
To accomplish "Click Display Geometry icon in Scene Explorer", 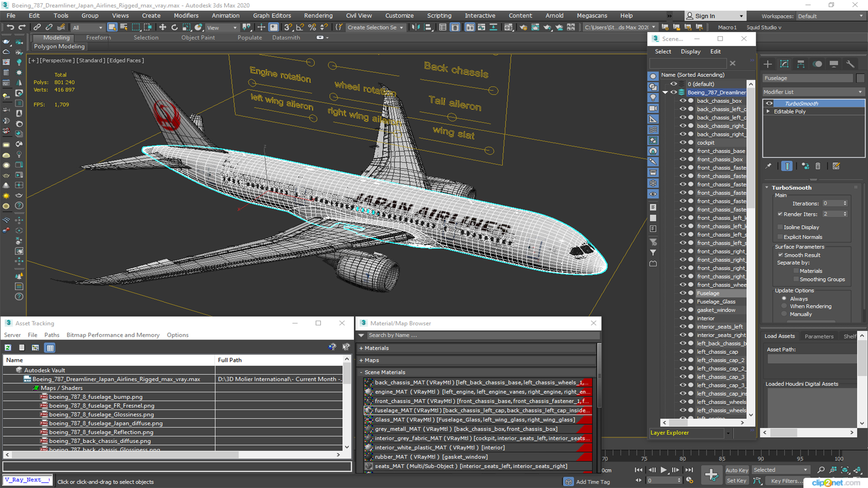I will (x=653, y=76).
